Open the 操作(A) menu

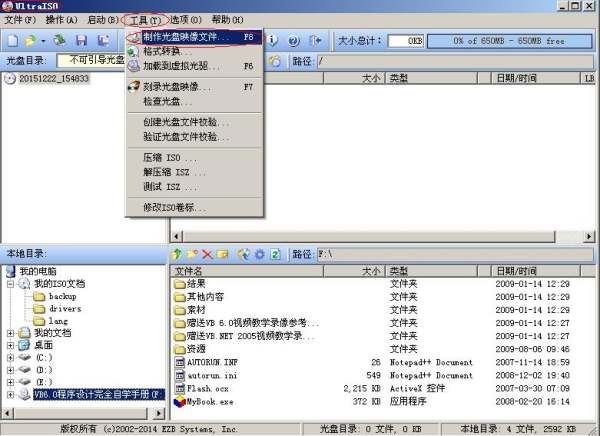coord(61,20)
